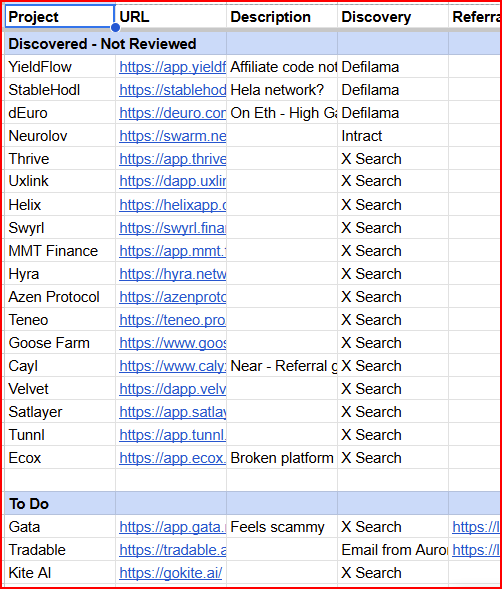Select the 'Affiliate code not' description cell
The height and width of the screenshot is (589, 502).
[282, 67]
